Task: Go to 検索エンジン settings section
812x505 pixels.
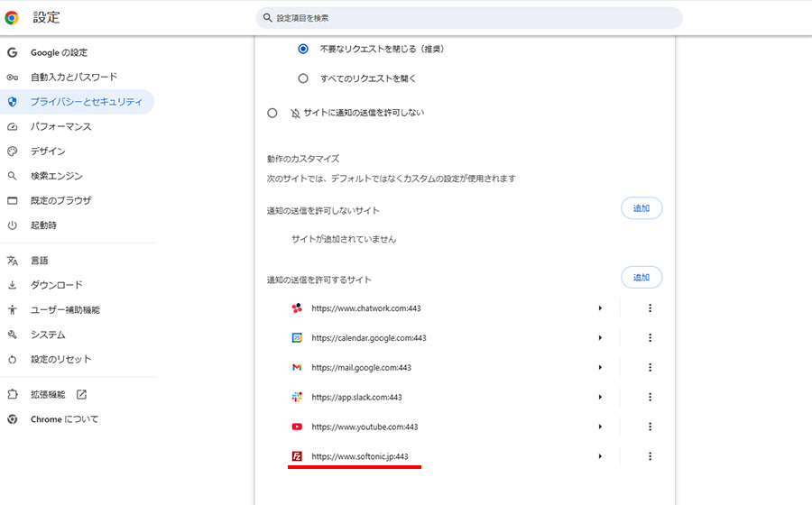Action: (56, 176)
